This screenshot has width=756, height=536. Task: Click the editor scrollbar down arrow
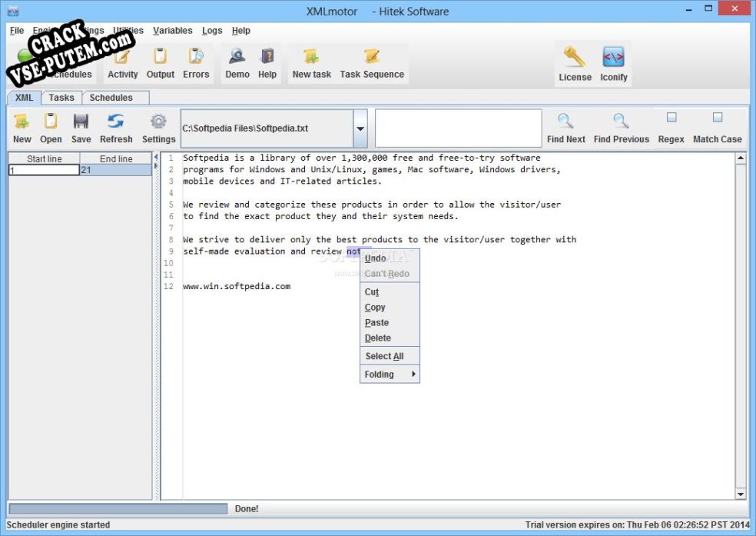pos(741,494)
